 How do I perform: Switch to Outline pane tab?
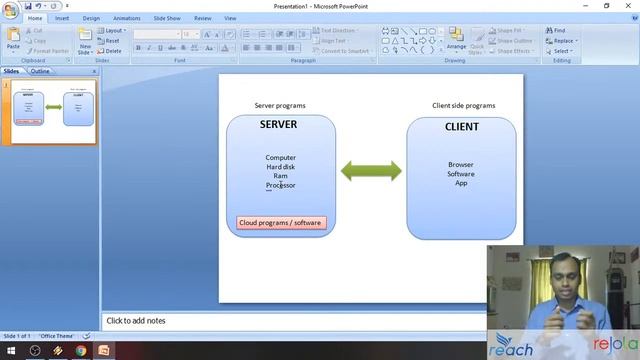[x=40, y=71]
